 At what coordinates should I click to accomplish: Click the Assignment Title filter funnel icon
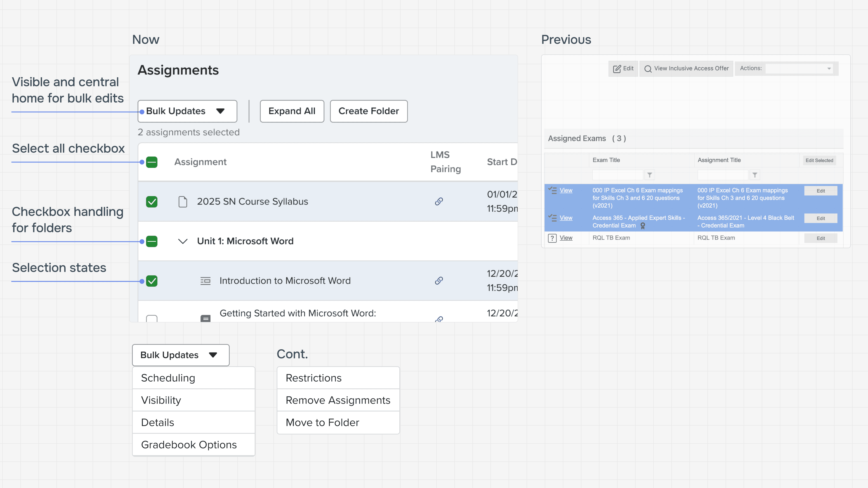(x=755, y=175)
